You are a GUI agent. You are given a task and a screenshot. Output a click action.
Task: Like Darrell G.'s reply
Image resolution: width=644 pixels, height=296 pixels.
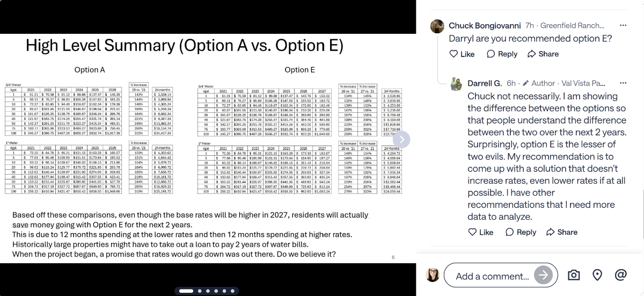[480, 232]
